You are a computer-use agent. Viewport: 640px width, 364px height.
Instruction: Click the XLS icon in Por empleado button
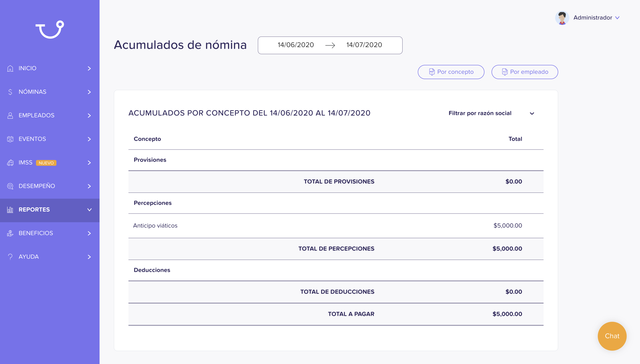point(504,72)
